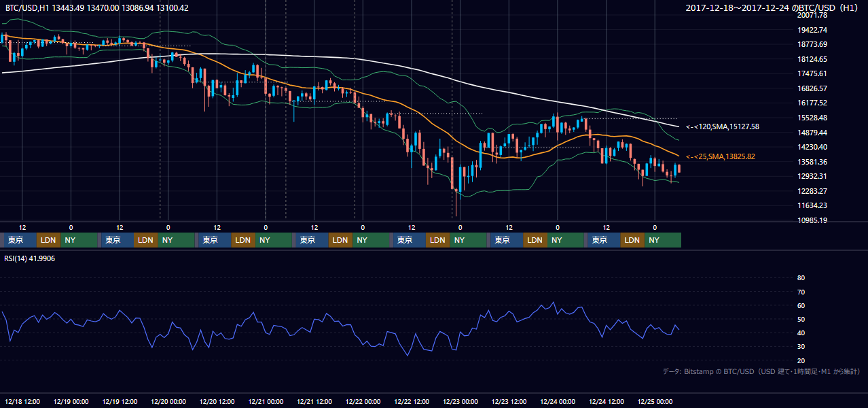Select the 12/23 12:00 time axis label
The width and height of the screenshot is (868, 408).
509,401
